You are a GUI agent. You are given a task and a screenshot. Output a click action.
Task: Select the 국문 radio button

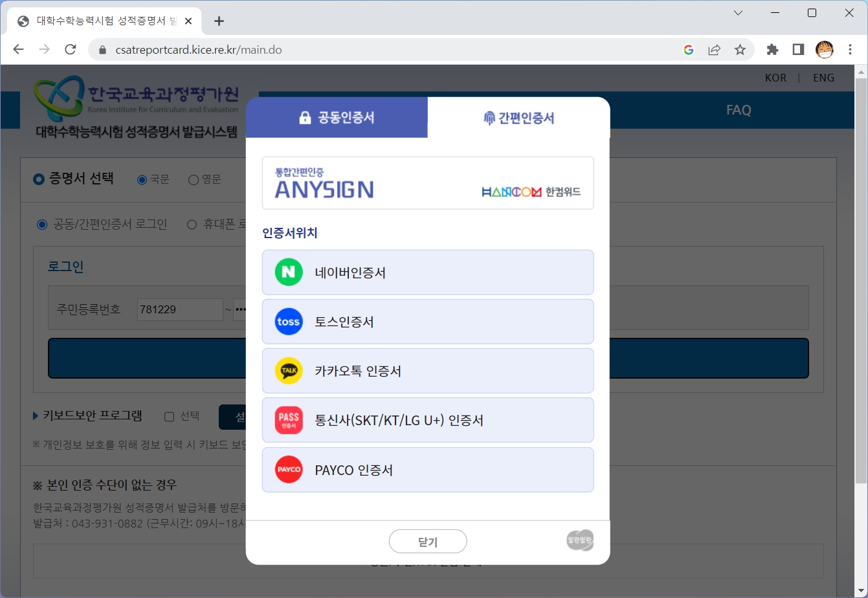142,180
